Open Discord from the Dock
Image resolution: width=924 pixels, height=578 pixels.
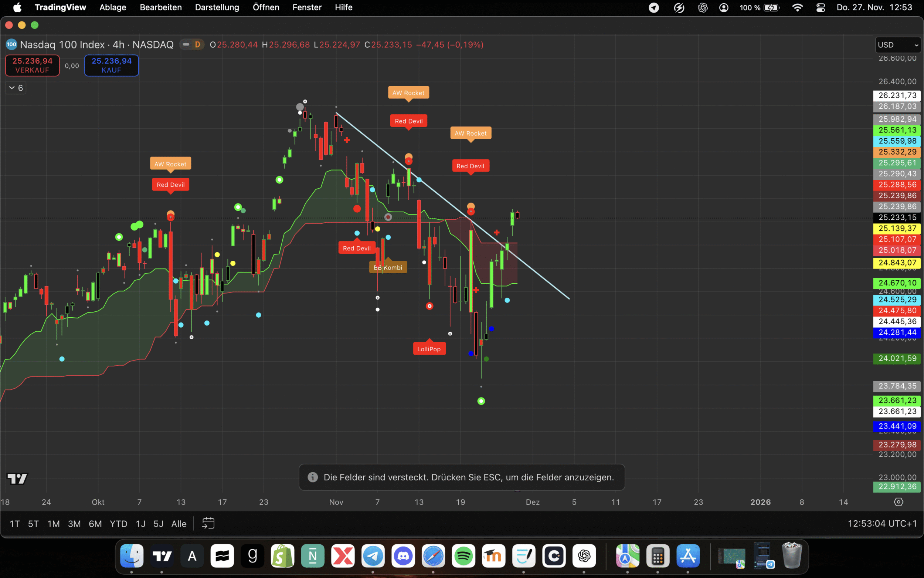403,556
